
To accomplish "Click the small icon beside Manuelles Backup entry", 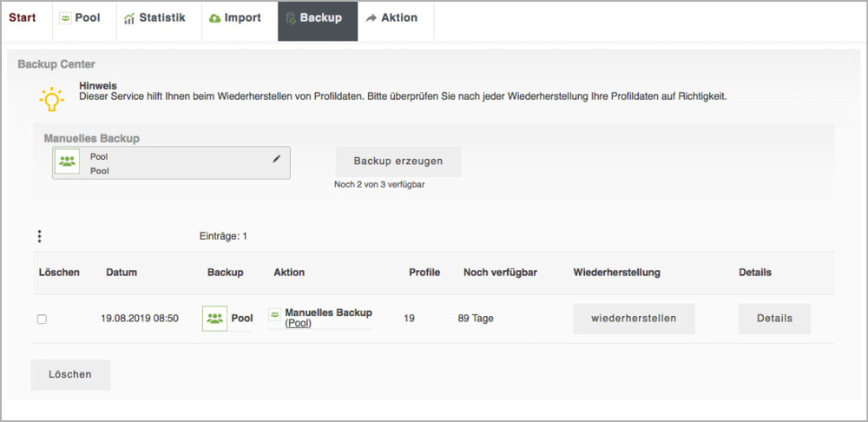I will tap(274, 313).
